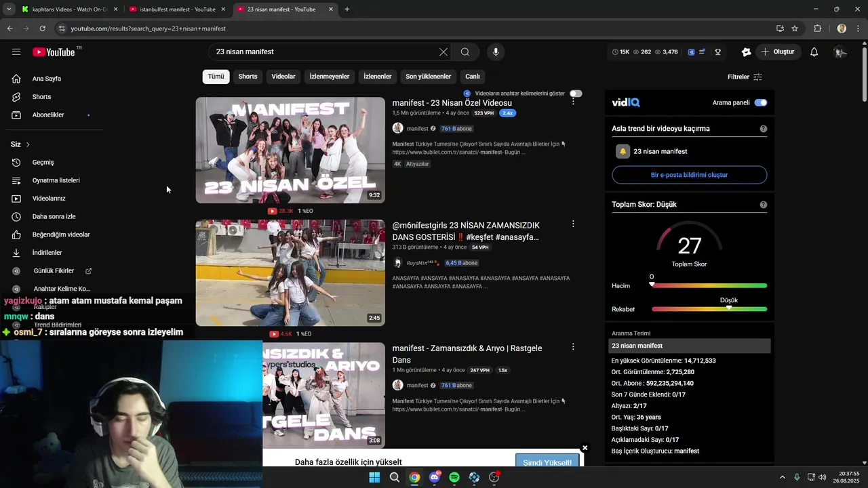Screen dimensions: 868x488
Task: Click the Chrome address bar URL
Action: [149, 28]
